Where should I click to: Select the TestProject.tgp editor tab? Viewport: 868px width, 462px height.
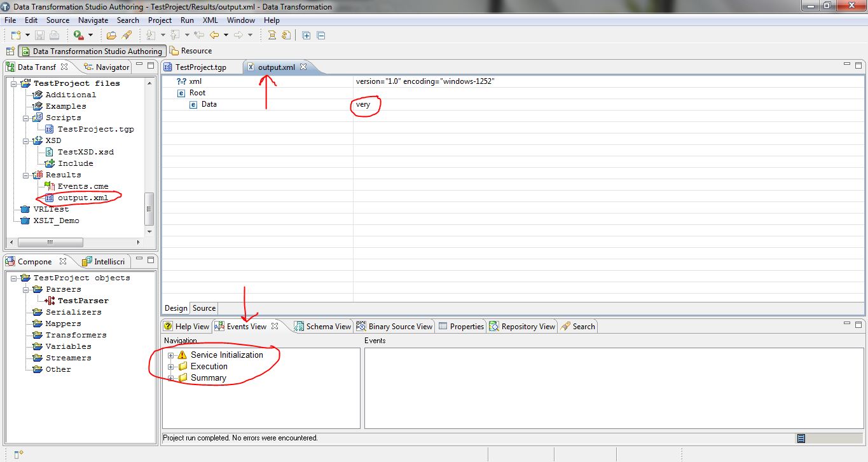(x=200, y=67)
